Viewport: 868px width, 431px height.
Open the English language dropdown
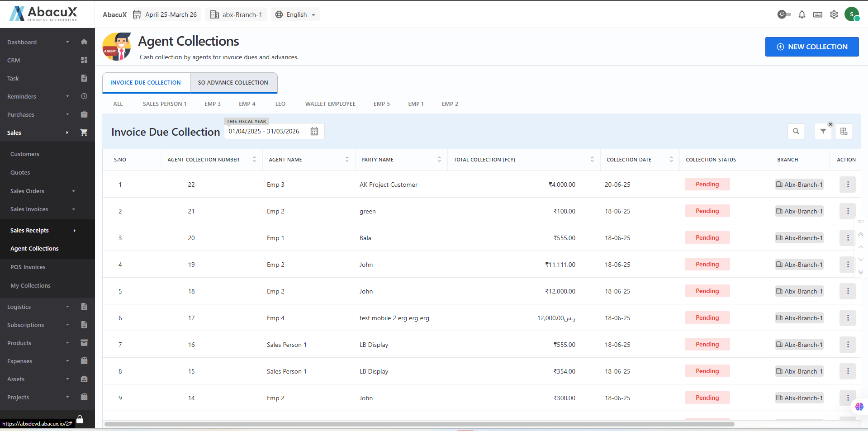coord(296,14)
